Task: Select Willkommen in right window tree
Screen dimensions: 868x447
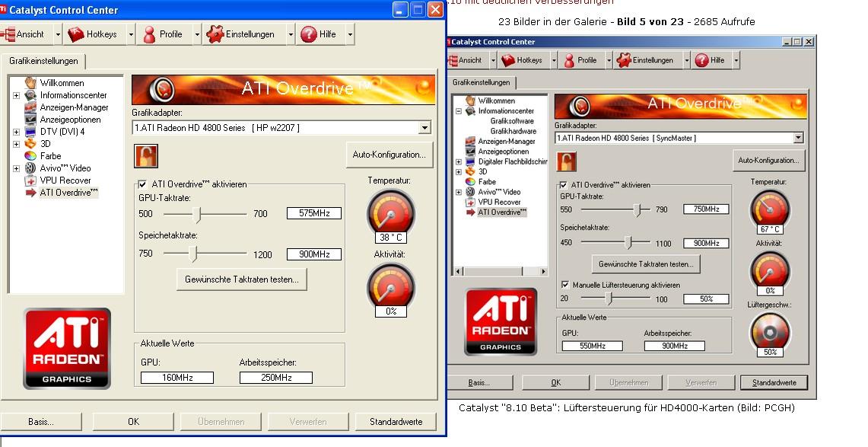Action: click(497, 101)
